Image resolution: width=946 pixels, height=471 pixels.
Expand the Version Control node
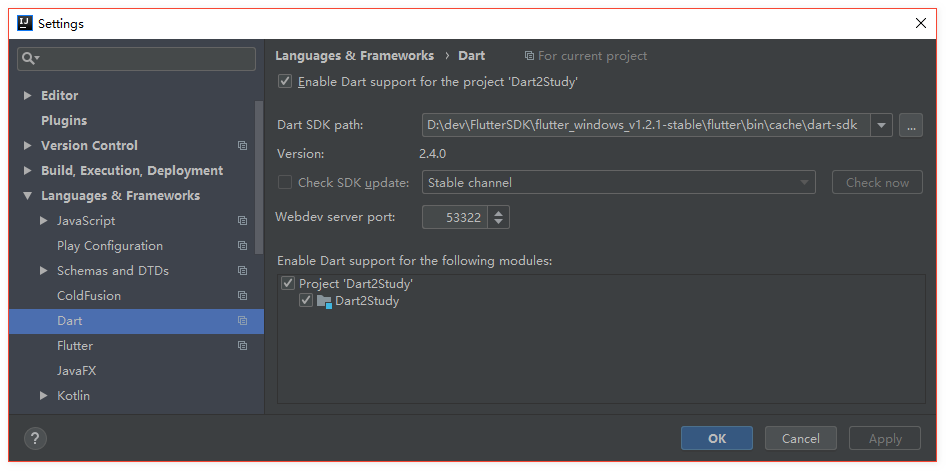click(27, 145)
